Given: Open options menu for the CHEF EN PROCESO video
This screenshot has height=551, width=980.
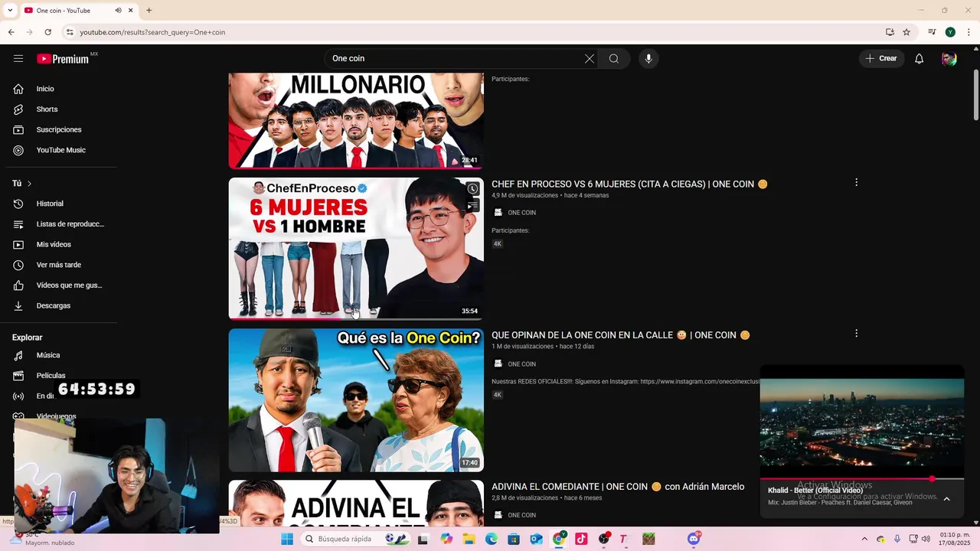Looking at the screenshot, I should [856, 183].
